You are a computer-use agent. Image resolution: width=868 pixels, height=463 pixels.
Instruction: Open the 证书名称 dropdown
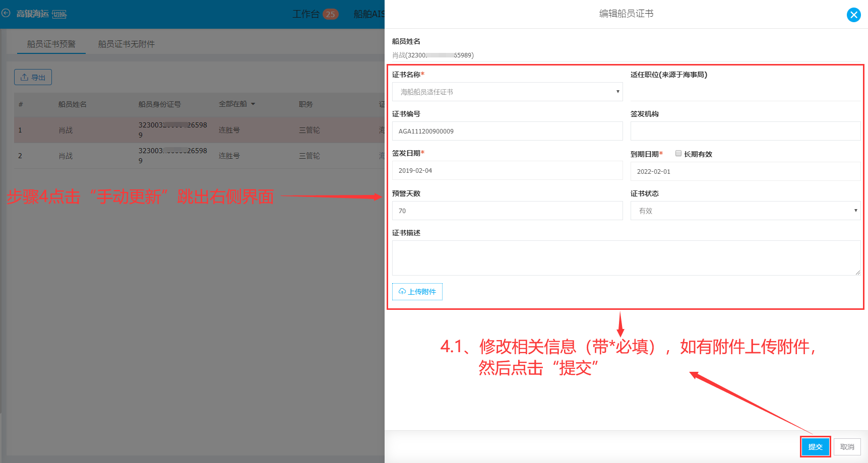tap(507, 92)
